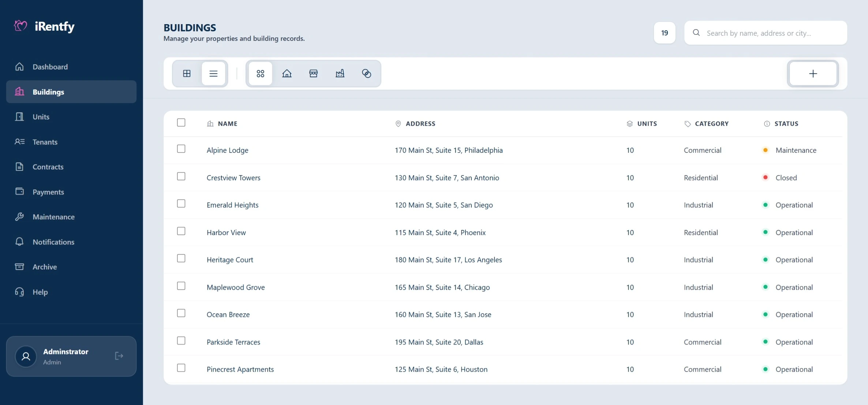Open the Alpine Lodge building
This screenshot has width=868, height=405.
(x=228, y=150)
